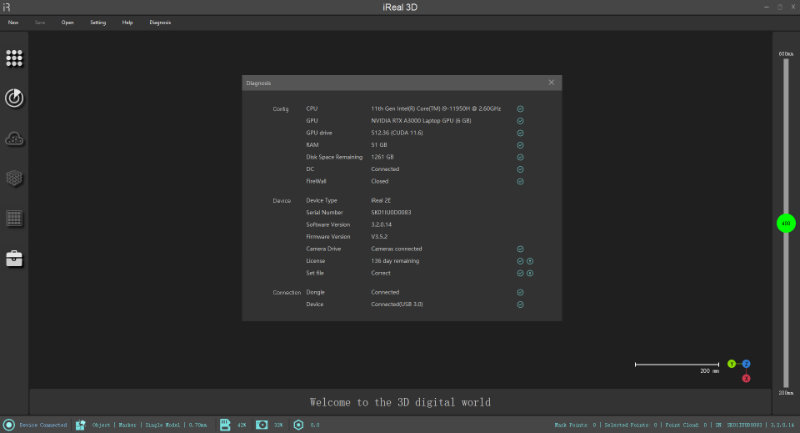Click the License status check icon
800x433 pixels.
click(x=520, y=261)
